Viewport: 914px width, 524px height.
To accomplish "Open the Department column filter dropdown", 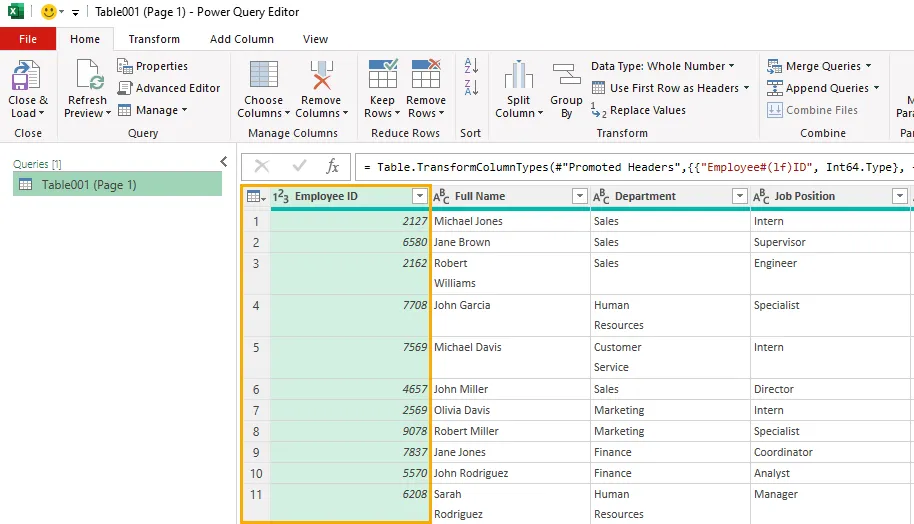I will pos(739,196).
